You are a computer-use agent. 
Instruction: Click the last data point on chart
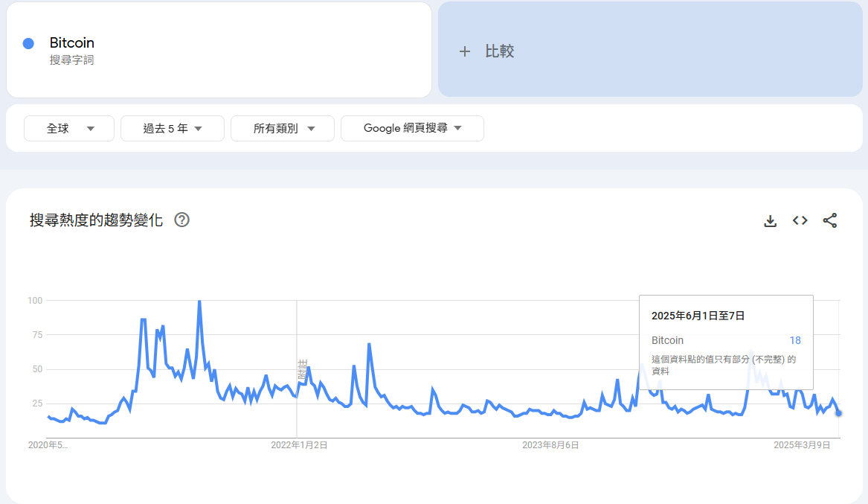point(839,412)
